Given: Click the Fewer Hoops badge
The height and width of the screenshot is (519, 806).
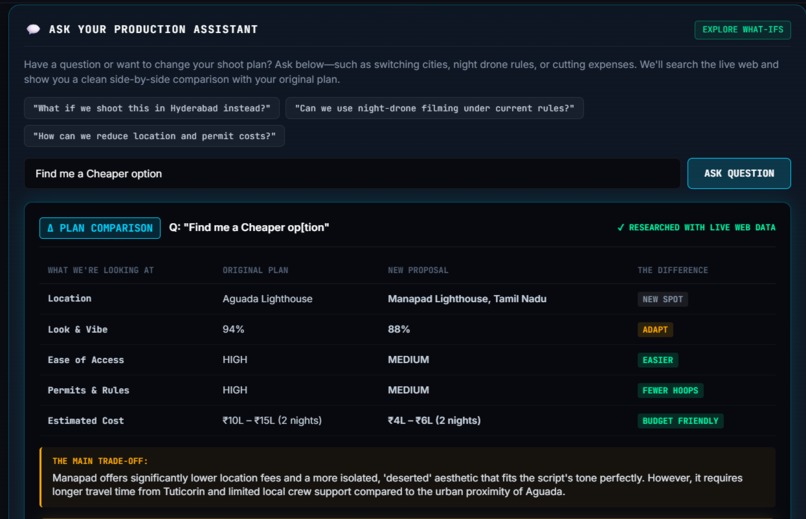Looking at the screenshot, I should [670, 391].
